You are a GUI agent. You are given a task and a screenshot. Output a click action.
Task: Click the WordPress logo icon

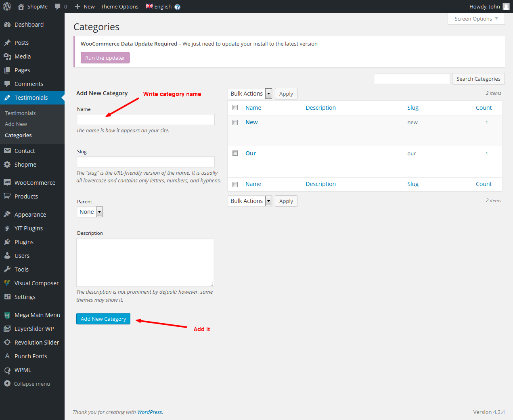pos(7,6)
